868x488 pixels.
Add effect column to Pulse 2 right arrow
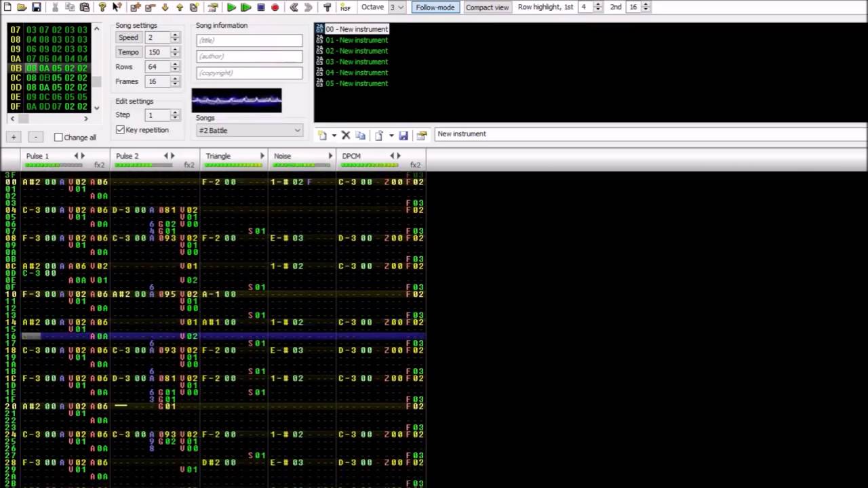coord(172,156)
